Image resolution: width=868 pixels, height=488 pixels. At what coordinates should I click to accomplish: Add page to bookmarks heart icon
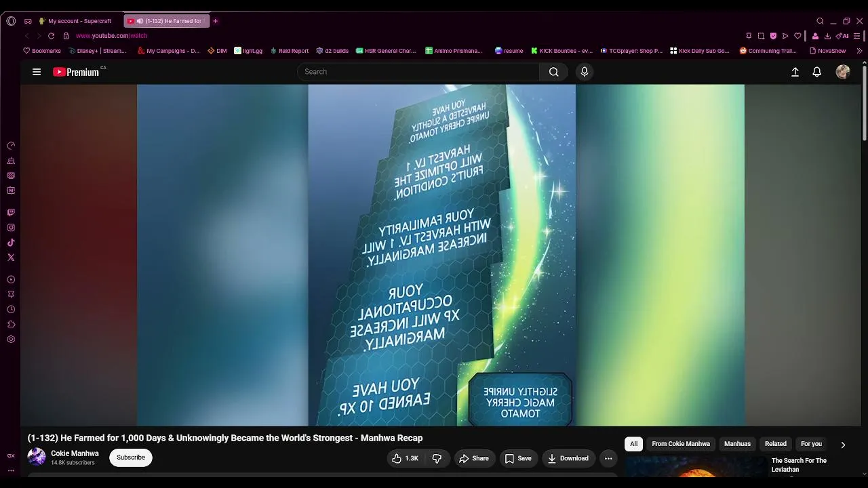point(797,36)
